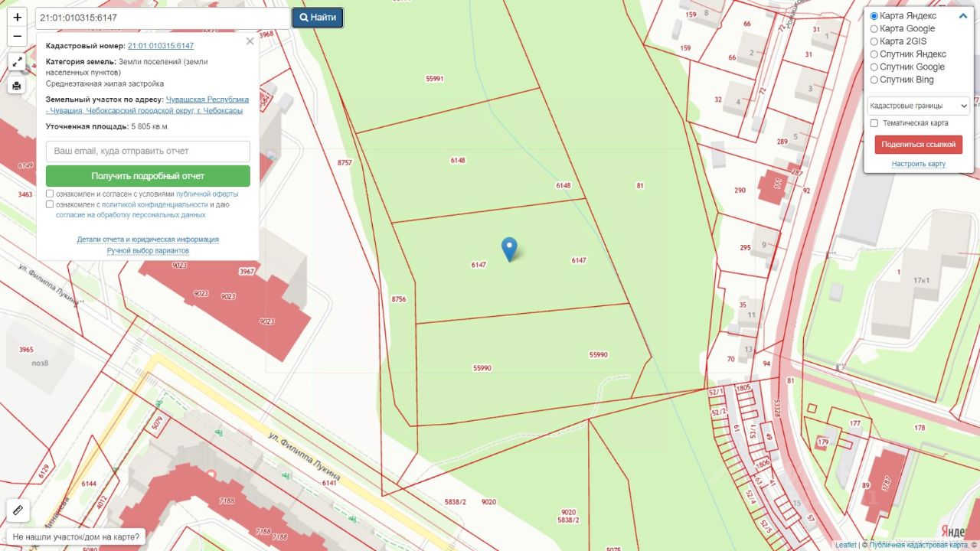Select Спутник Яндекс radio option
The width and height of the screenshot is (980, 551).
coord(874,54)
